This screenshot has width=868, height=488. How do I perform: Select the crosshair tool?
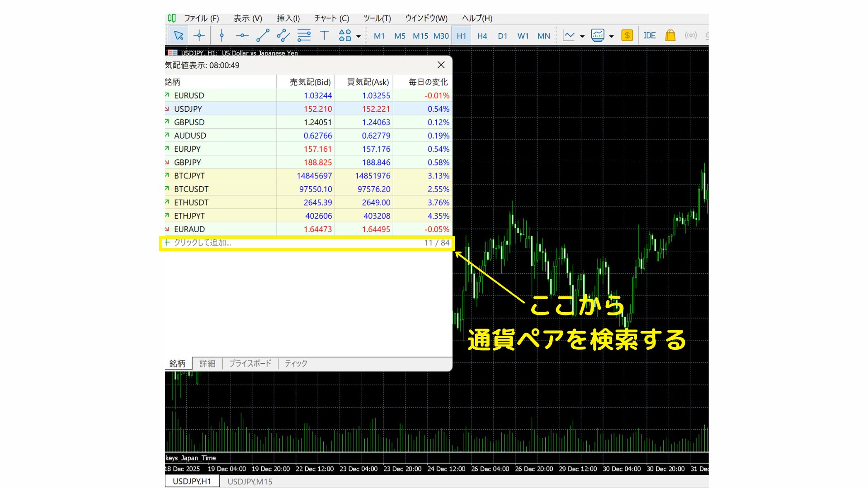click(x=199, y=35)
